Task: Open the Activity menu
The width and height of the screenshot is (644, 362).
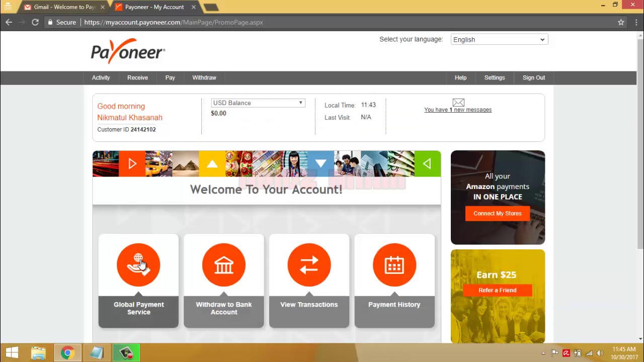Action: point(101,77)
